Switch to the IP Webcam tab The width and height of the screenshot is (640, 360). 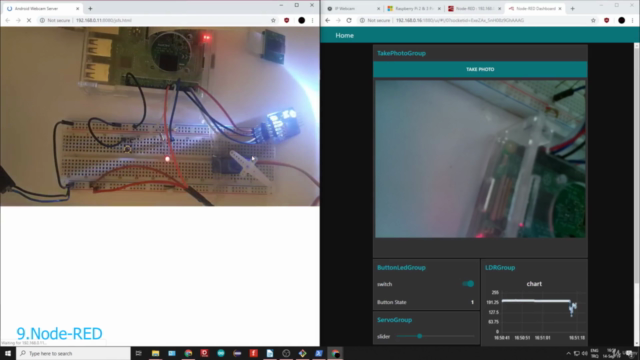353,9
